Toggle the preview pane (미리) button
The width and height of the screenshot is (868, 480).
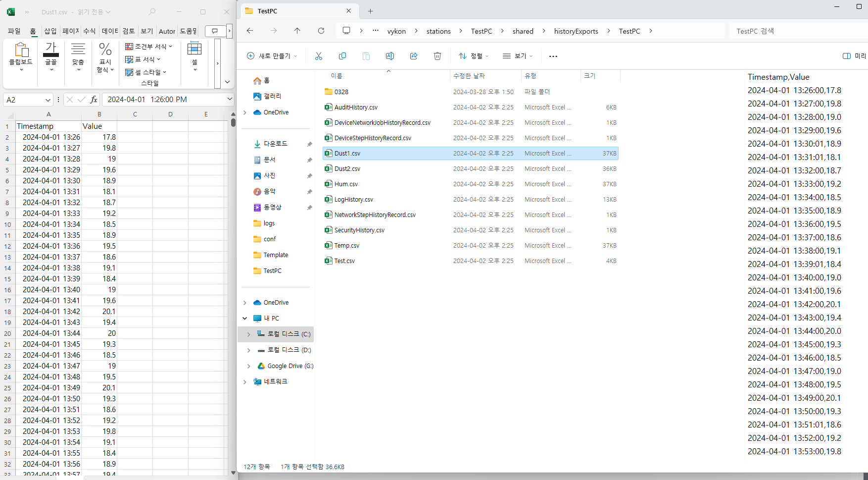point(854,56)
